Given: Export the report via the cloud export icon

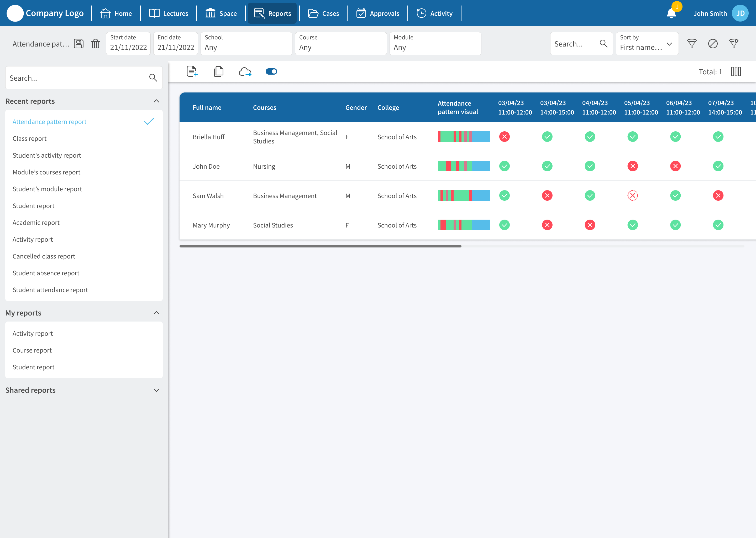Looking at the screenshot, I should pos(245,71).
